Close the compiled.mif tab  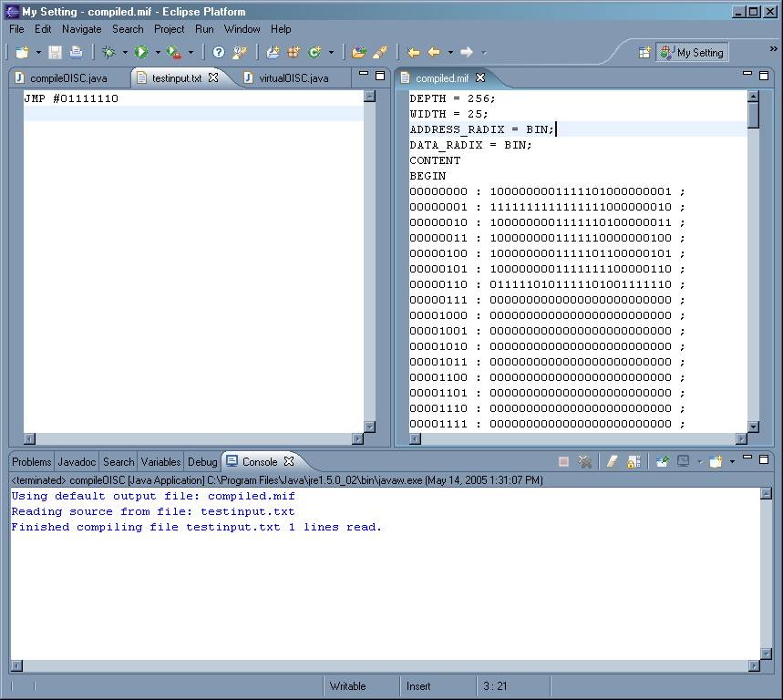coord(480,77)
